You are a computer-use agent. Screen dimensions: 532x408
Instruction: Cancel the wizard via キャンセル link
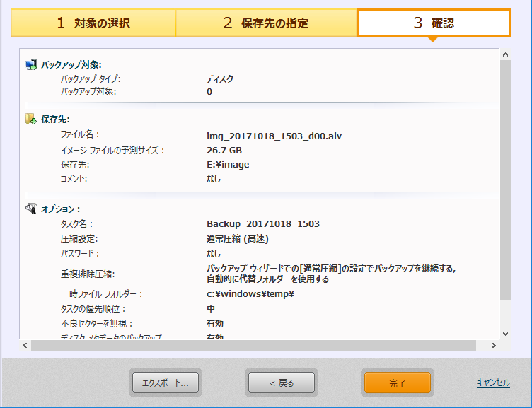(x=493, y=383)
